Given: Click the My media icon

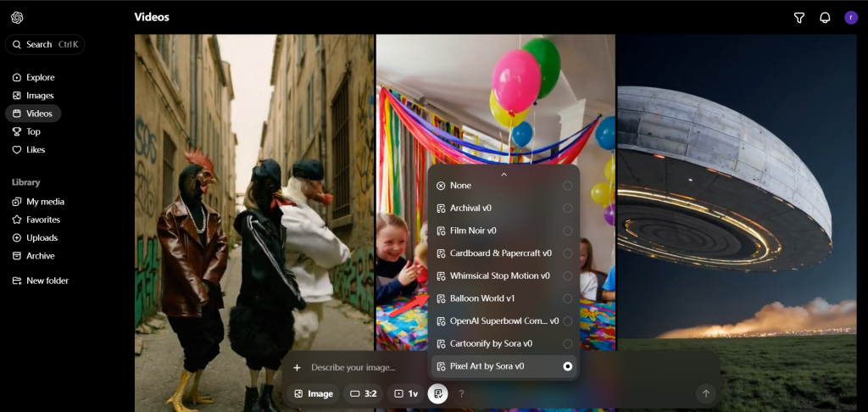Looking at the screenshot, I should click(17, 202).
